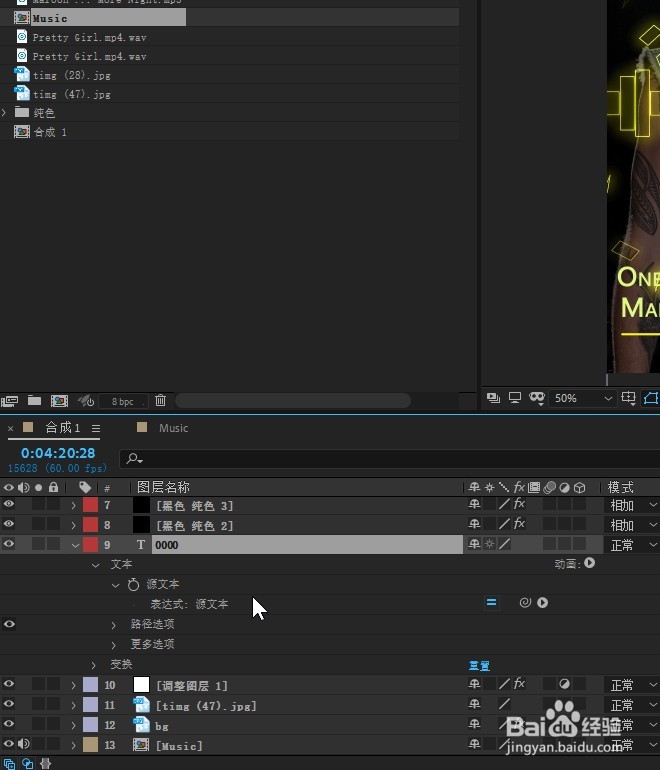Expand the 变换 transform group
Screen dimensions: 660x770
93,665
